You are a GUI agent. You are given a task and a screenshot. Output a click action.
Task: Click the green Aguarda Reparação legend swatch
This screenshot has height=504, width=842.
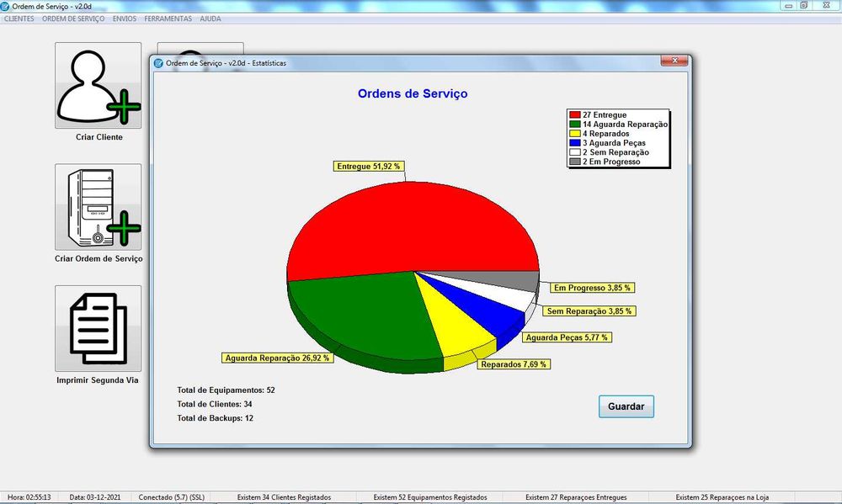tap(574, 124)
